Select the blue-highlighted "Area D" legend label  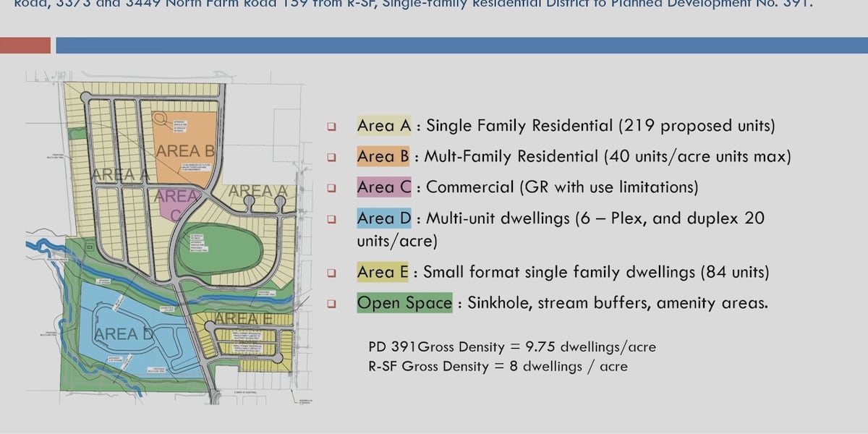(x=385, y=218)
